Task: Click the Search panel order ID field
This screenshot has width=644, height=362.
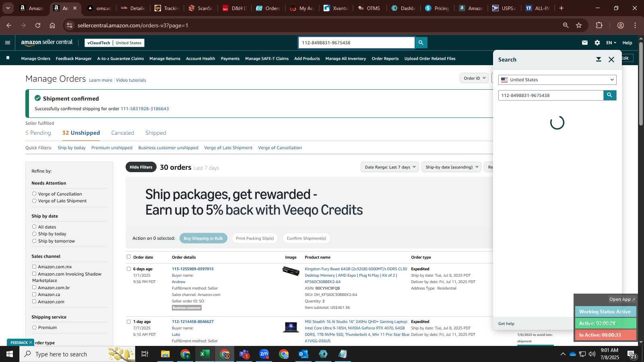Action: 551,95
